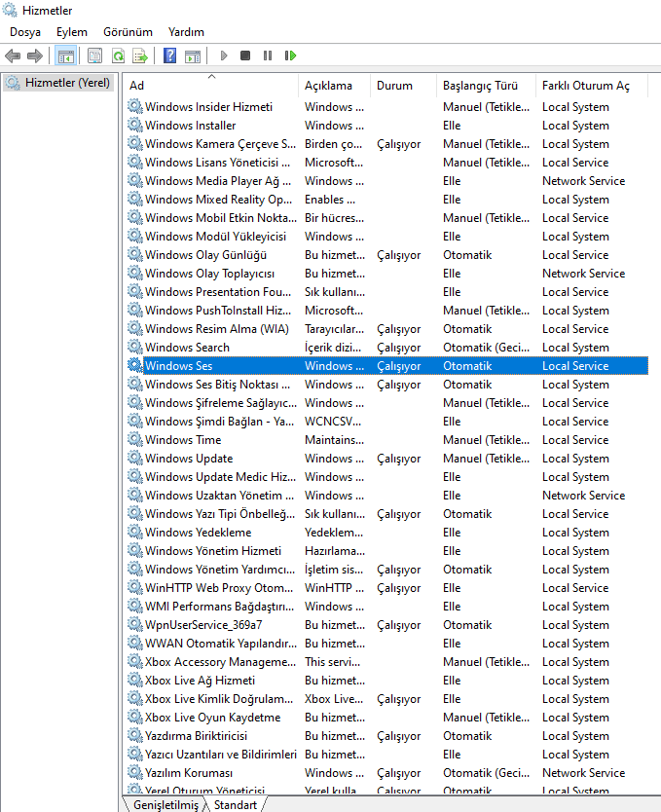Select the Windows Yönetim Hizmeti service
This screenshot has width=661, height=812.
coord(213,551)
